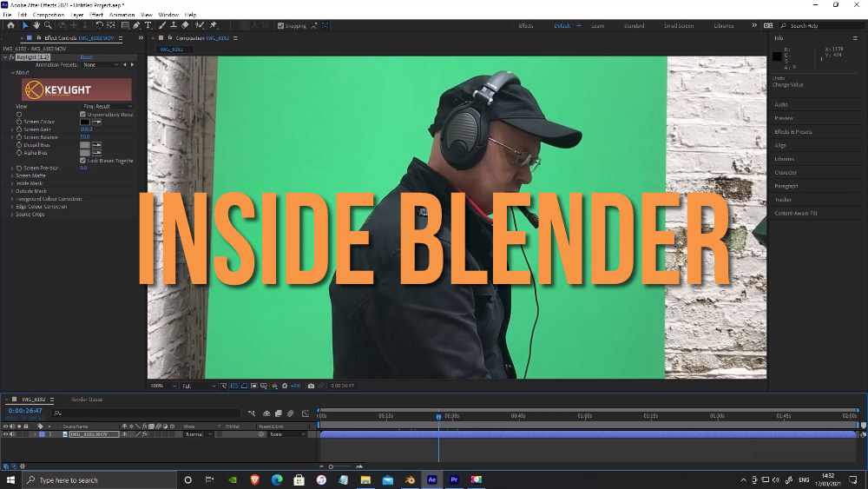The width and height of the screenshot is (868, 489).
Task: Open the Tracker panel
Action: point(783,200)
